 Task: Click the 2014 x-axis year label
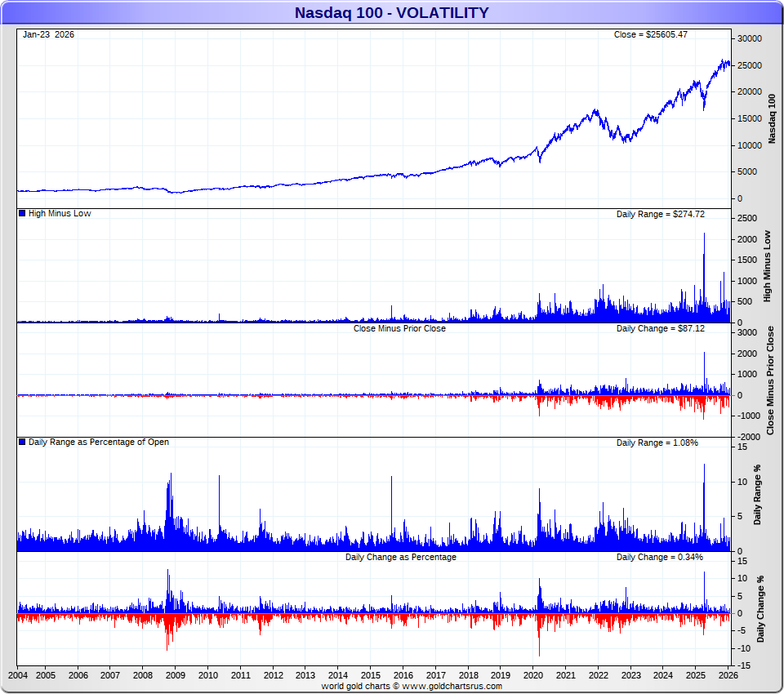(337, 675)
